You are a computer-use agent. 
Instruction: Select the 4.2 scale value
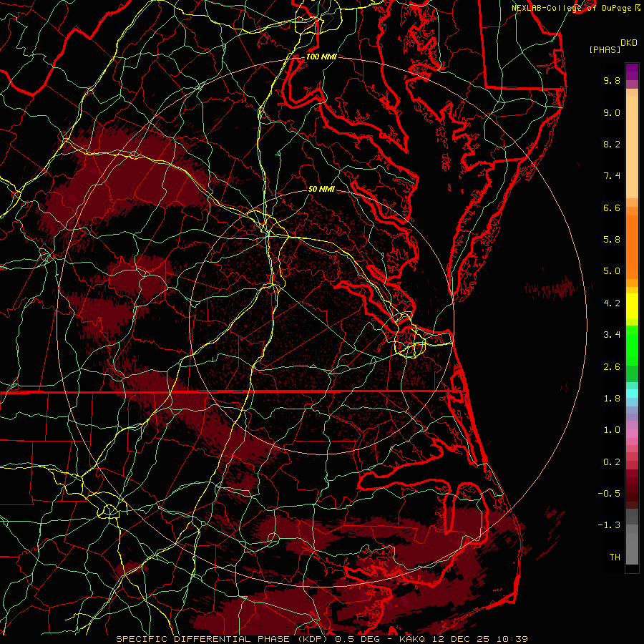612,303
